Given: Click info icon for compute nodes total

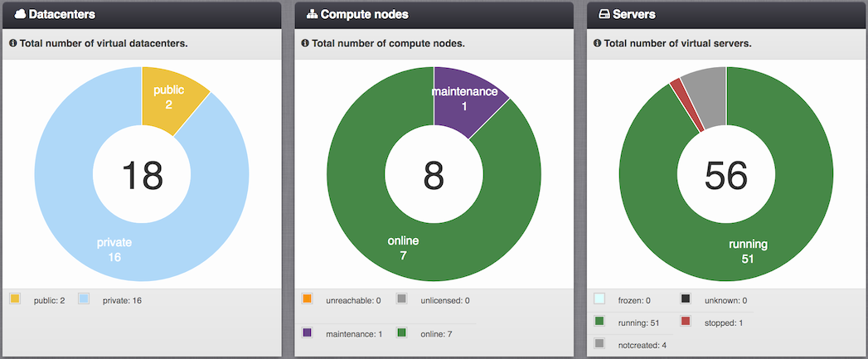Looking at the screenshot, I should (x=305, y=43).
